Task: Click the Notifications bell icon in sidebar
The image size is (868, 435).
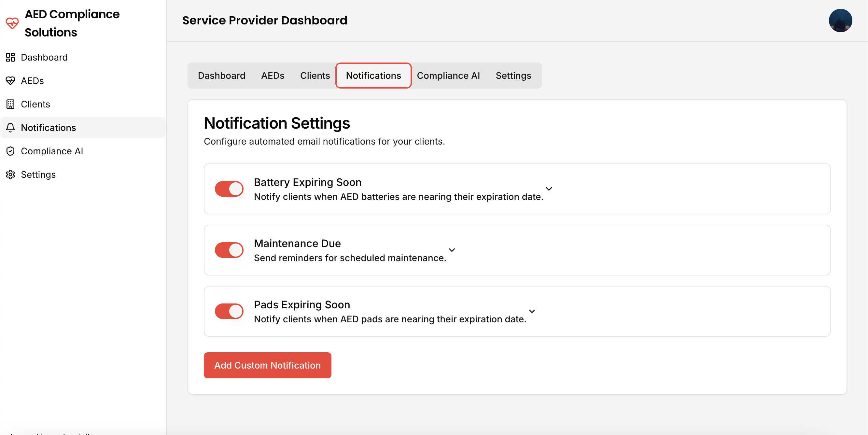Action: tap(10, 128)
